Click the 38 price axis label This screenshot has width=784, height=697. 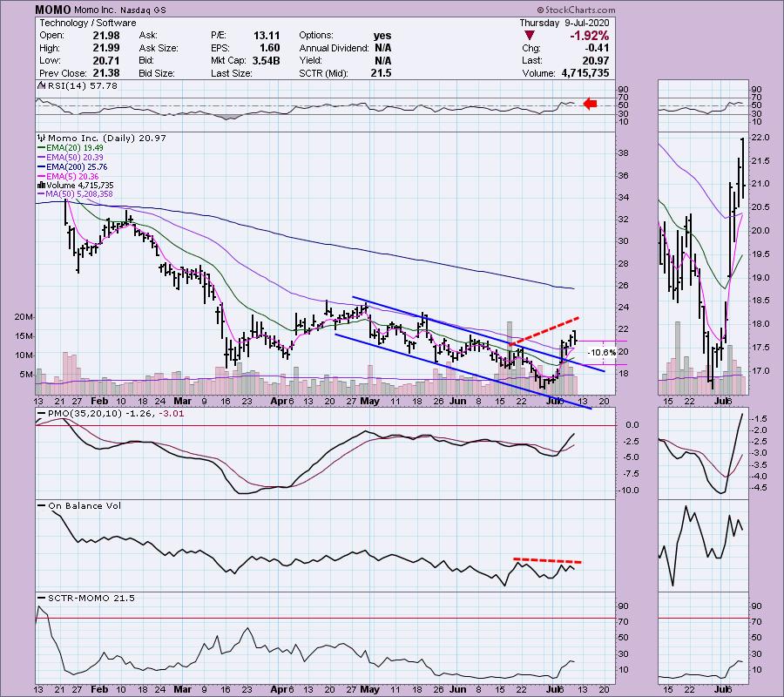tap(623, 153)
